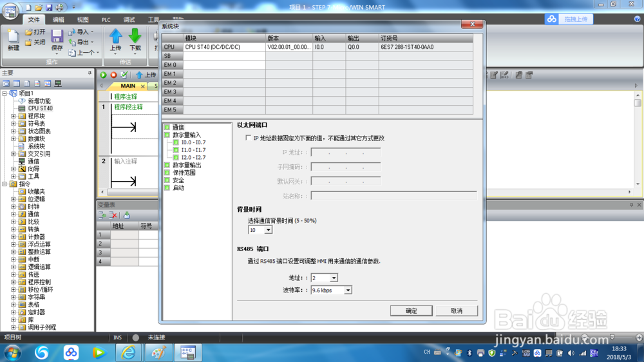Expand the 程序块 tree node
Viewport: 644px width, 362px height.
pyautogui.click(x=13, y=117)
